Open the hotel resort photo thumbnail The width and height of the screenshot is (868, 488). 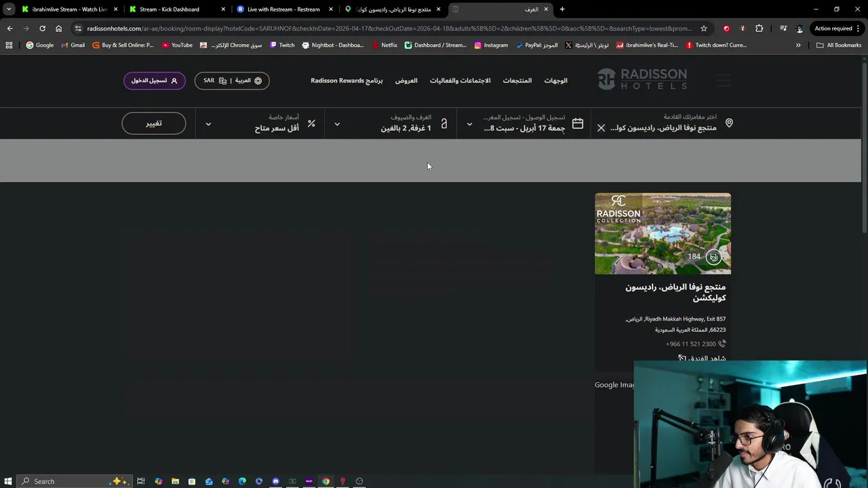coord(663,234)
